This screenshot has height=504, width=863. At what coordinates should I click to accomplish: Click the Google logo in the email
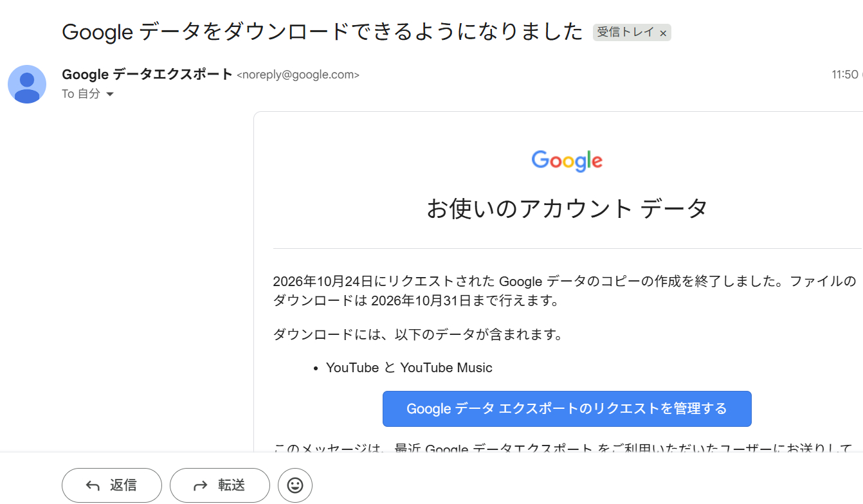coord(567,161)
